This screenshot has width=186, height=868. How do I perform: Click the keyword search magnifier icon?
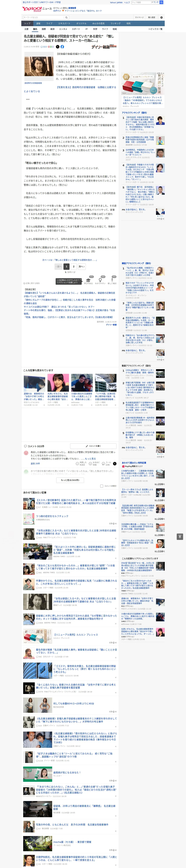[66, 17]
